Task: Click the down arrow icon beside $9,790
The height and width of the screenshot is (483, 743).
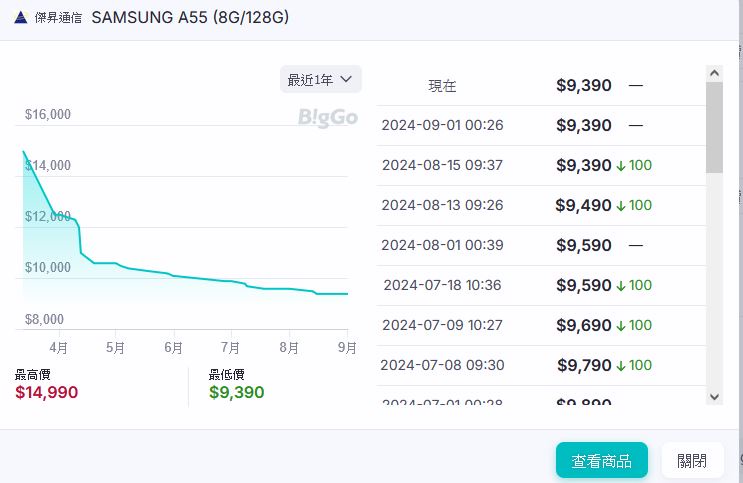Action: 620,365
